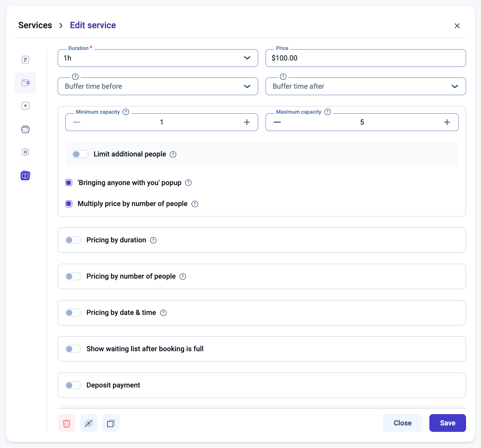Viewport: 481px width, 448px height.
Task: Go to the details document sidebar tab
Action: [25, 60]
